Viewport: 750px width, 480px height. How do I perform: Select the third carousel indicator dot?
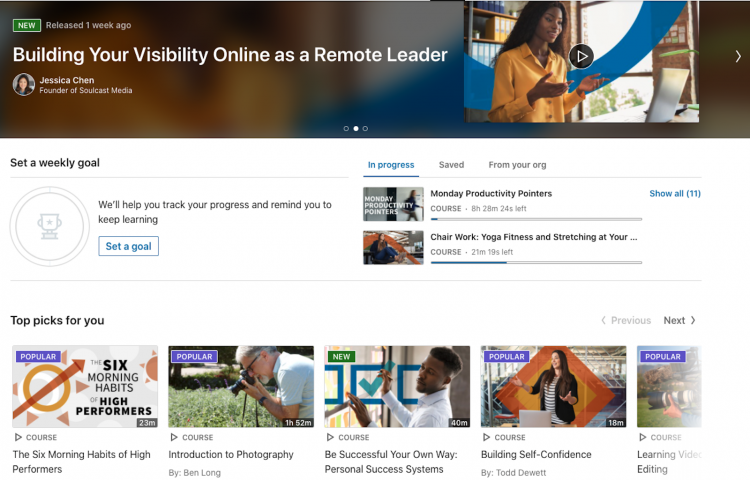365,129
